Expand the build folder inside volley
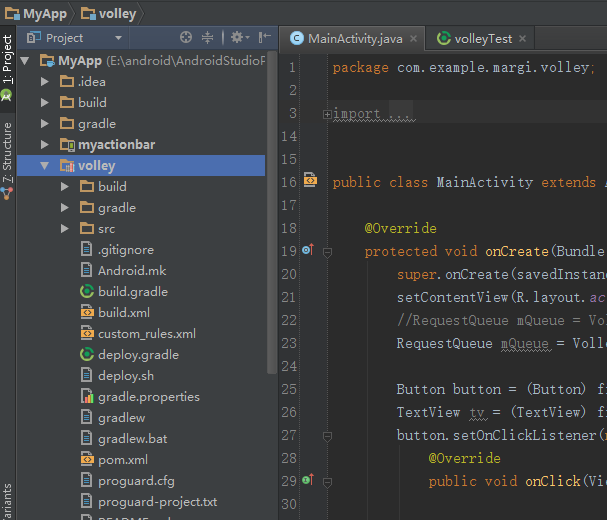The height and width of the screenshot is (520, 607). tap(65, 187)
